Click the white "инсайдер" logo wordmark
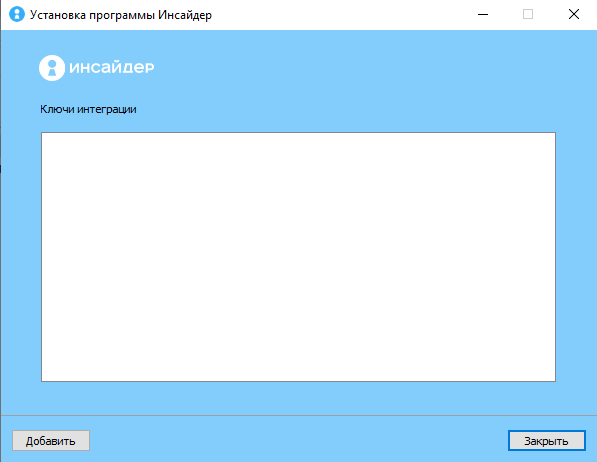The image size is (597, 462). 112,67
